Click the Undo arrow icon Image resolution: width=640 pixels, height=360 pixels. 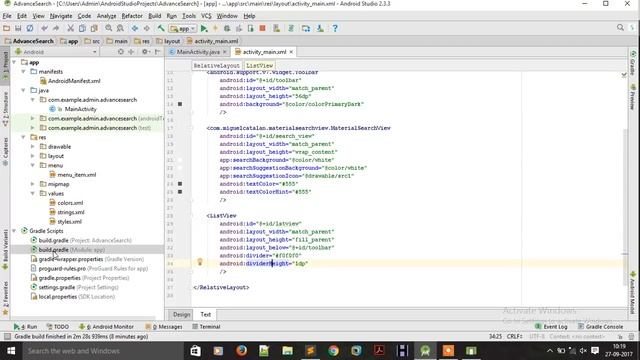point(44,28)
